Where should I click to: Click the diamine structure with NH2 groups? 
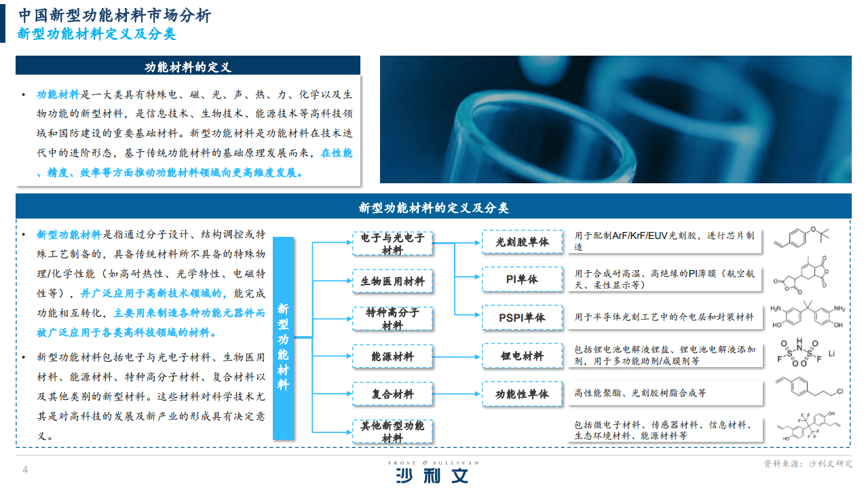point(808,316)
